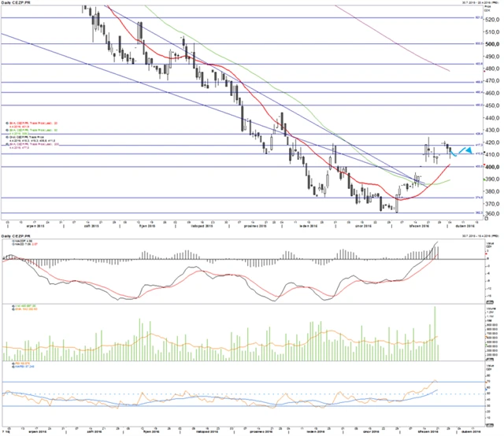The width and height of the screenshot is (504, 436).
Task: Click the 520,0 price axis label
Action: (492, 20)
